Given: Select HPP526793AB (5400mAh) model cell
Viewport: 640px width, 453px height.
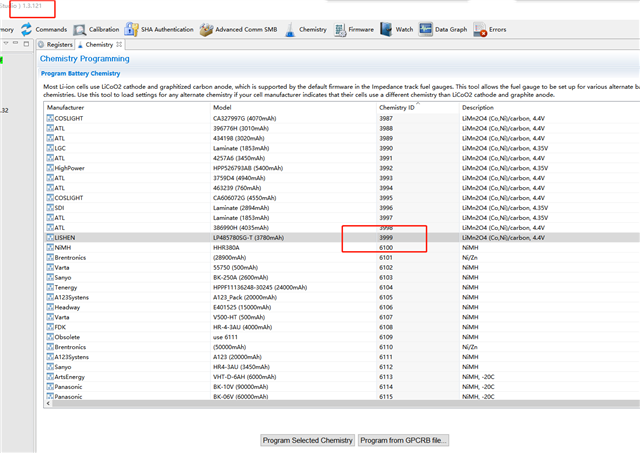Looking at the screenshot, I should tap(248, 168).
